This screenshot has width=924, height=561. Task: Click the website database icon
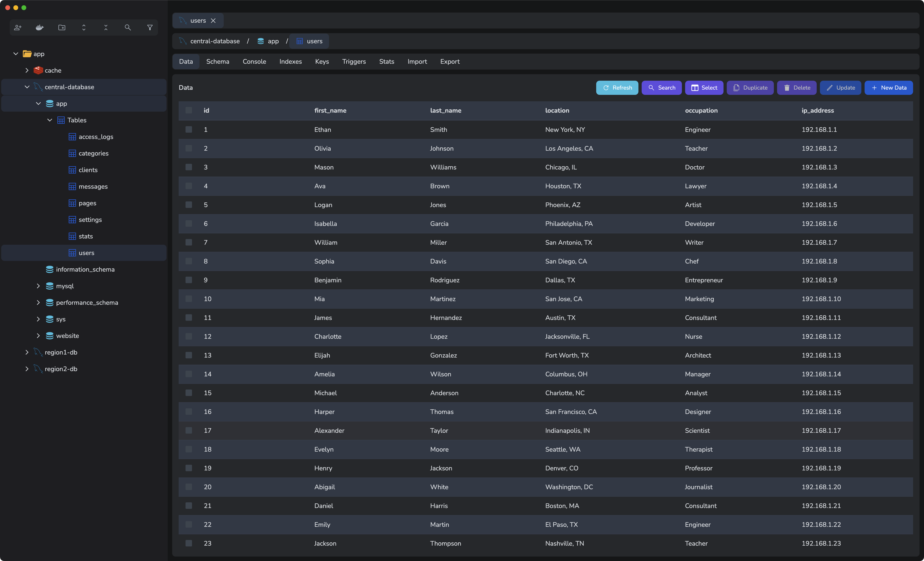[50, 336]
